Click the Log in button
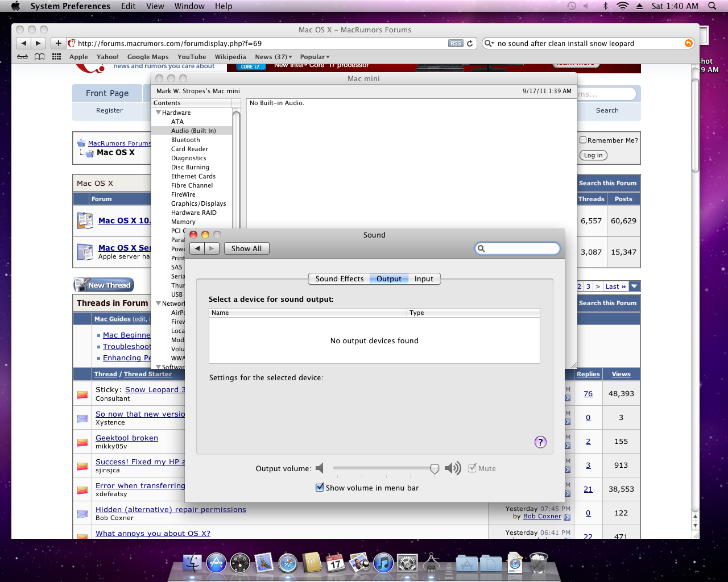 593,155
